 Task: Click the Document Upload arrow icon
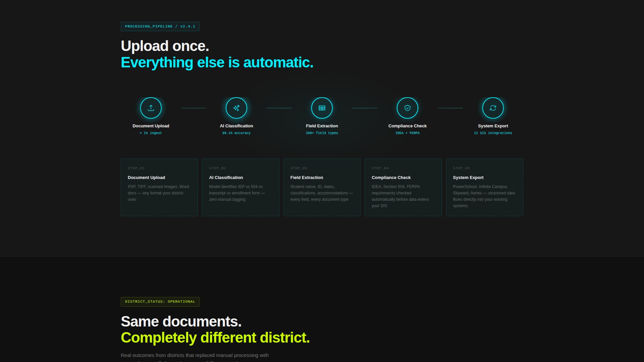[x=151, y=108]
